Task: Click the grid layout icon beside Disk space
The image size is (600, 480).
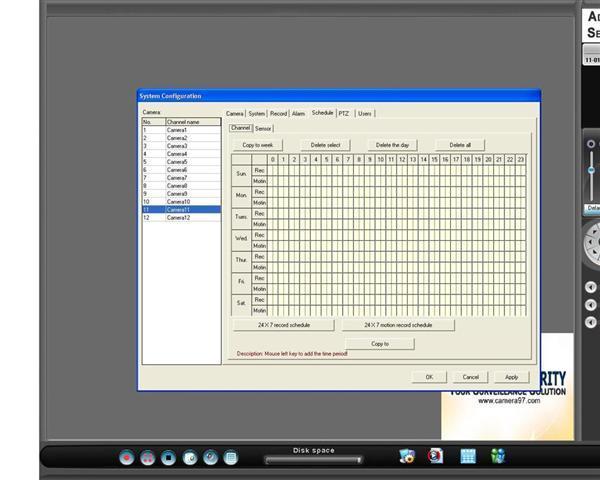Action: (231, 457)
